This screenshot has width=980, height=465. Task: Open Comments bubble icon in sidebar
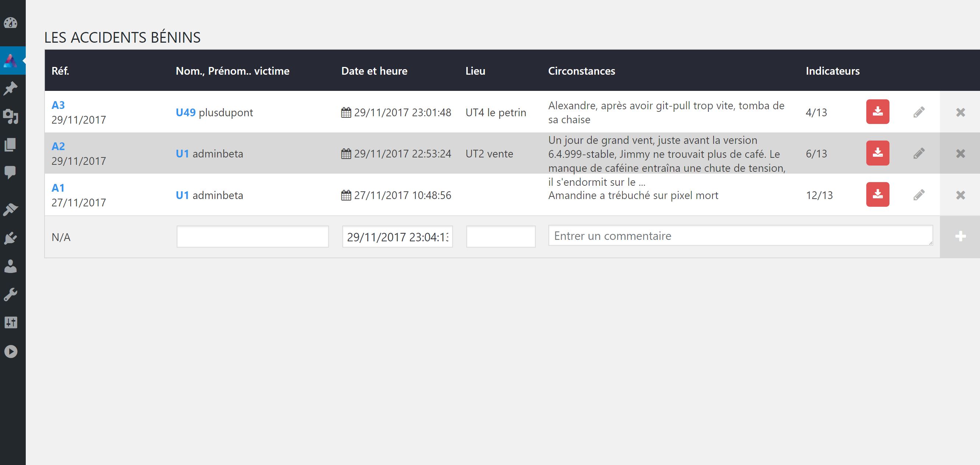point(11,172)
